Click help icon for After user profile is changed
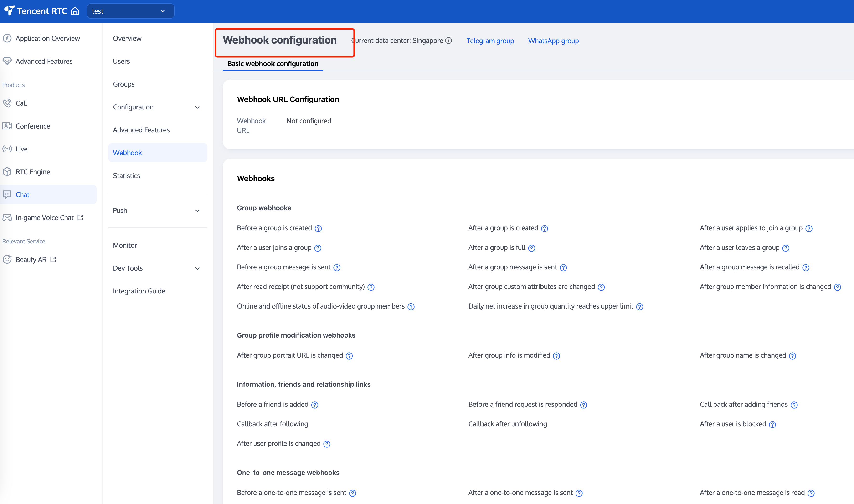 327,444
